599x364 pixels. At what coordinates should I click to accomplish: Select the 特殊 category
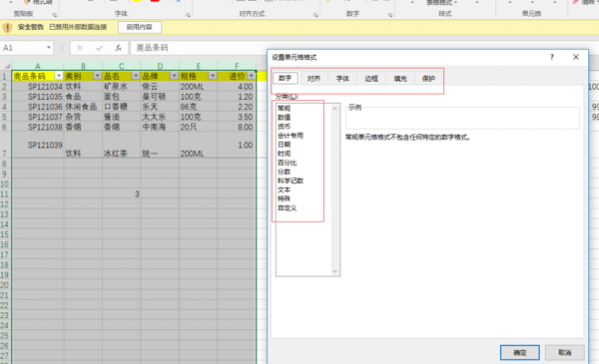point(284,198)
